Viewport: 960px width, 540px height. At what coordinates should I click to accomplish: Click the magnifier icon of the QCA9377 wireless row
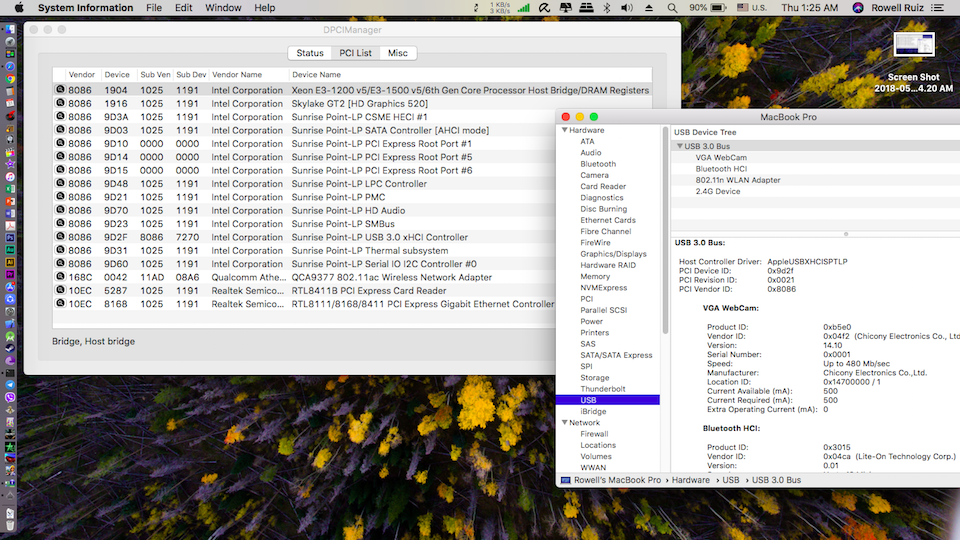click(x=60, y=277)
